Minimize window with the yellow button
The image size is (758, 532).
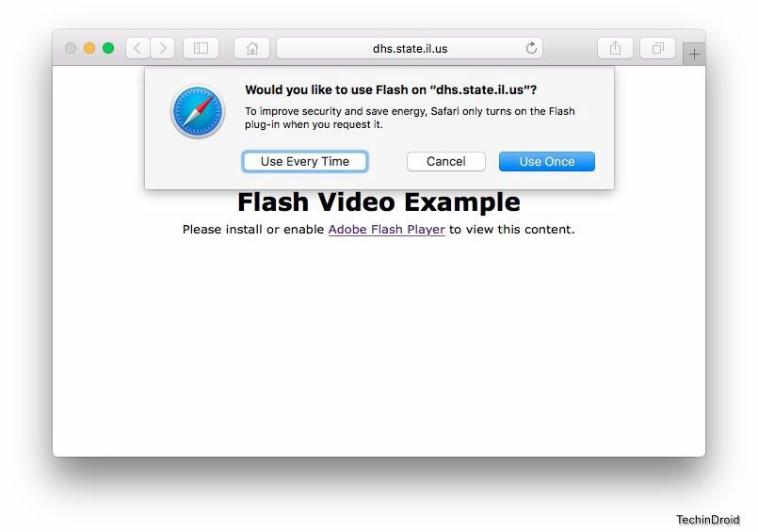(89, 48)
